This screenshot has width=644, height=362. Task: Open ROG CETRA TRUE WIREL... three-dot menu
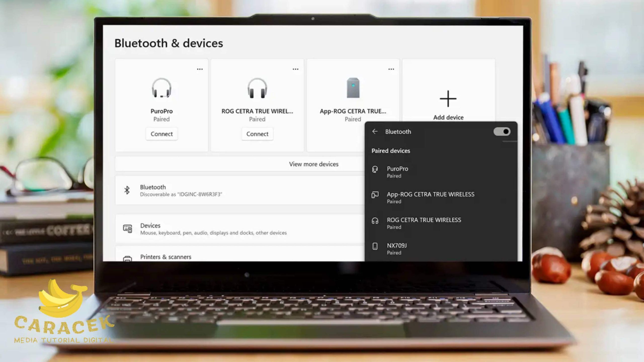[x=295, y=69]
